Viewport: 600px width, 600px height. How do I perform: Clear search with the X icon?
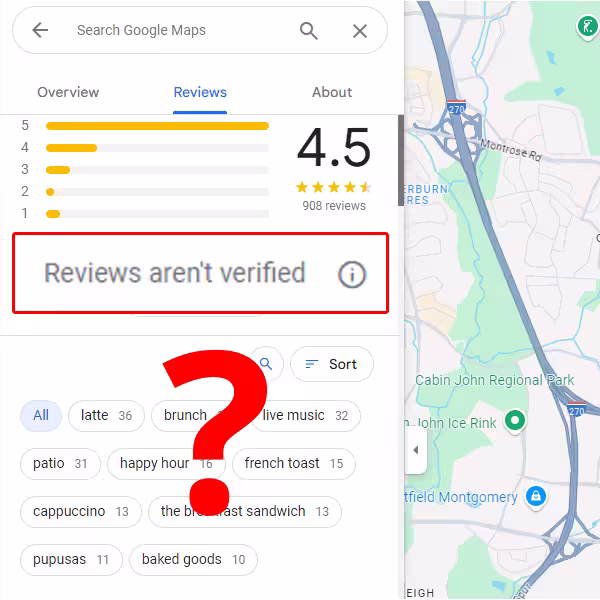pos(360,31)
